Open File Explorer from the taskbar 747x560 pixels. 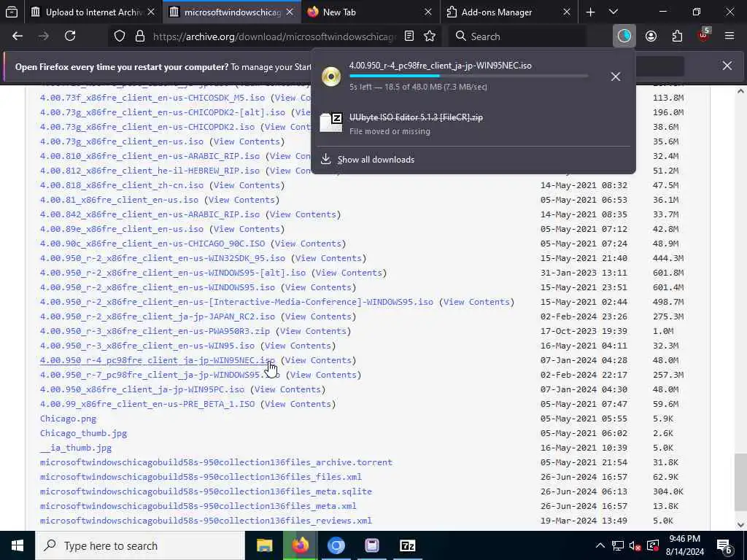tap(264, 545)
